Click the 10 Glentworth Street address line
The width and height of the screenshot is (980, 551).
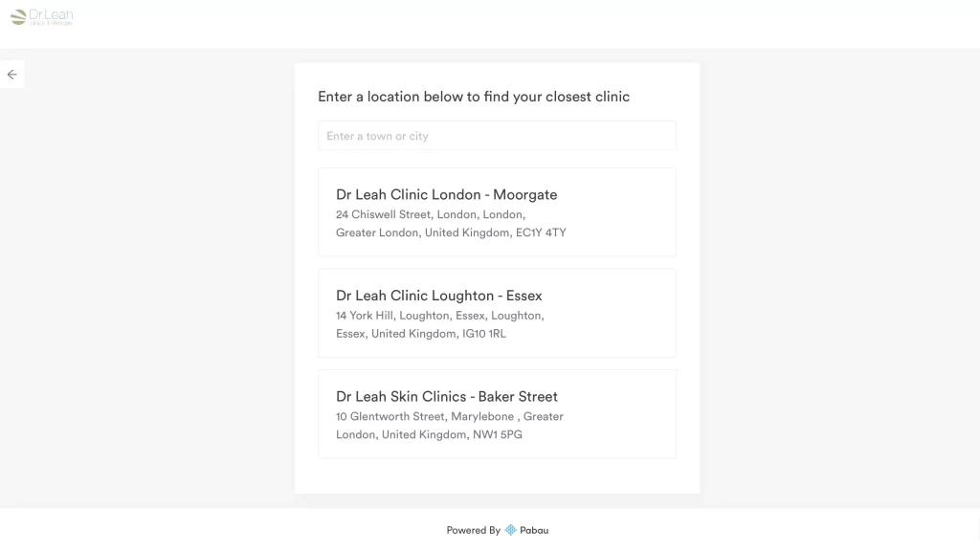449,416
